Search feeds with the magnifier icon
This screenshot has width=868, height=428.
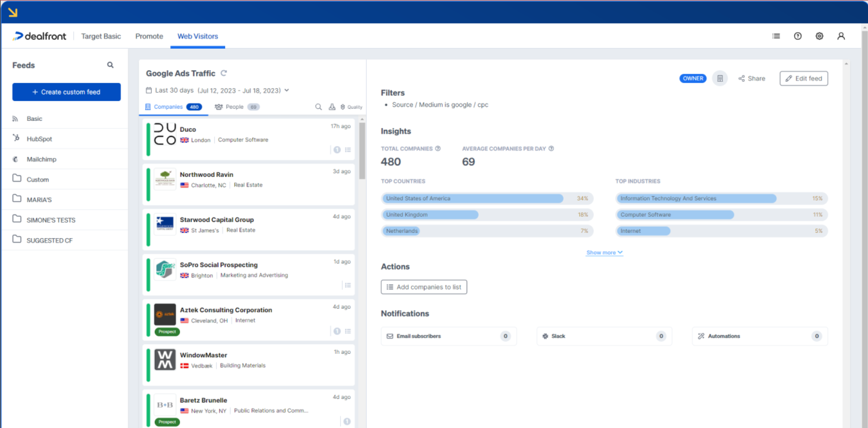point(110,65)
